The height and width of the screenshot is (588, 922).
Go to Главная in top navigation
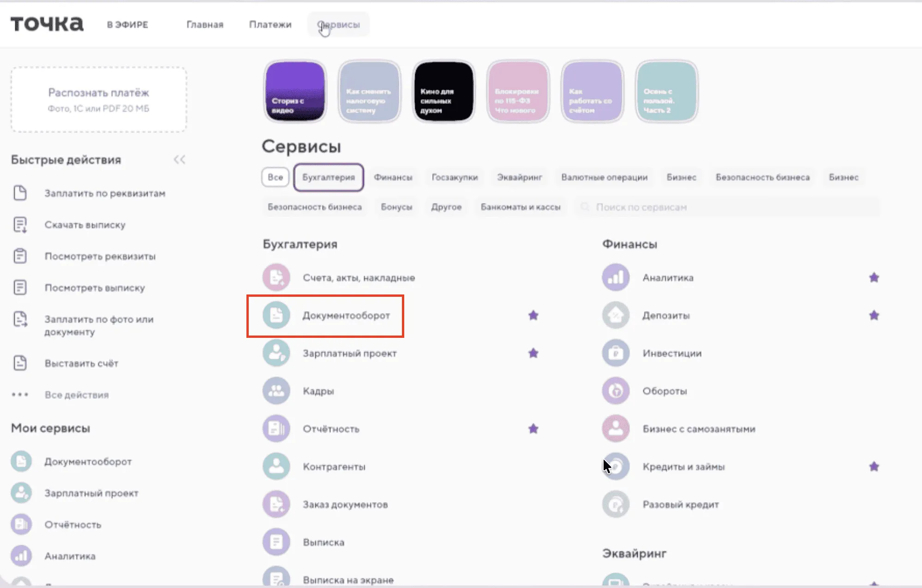204,24
